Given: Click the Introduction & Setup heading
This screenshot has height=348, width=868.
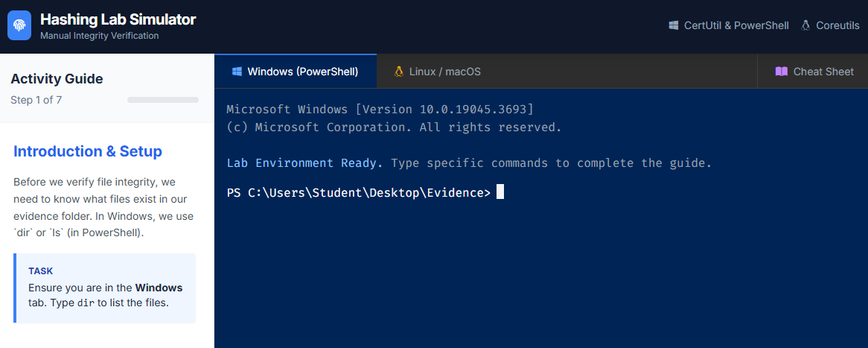Looking at the screenshot, I should click(88, 151).
